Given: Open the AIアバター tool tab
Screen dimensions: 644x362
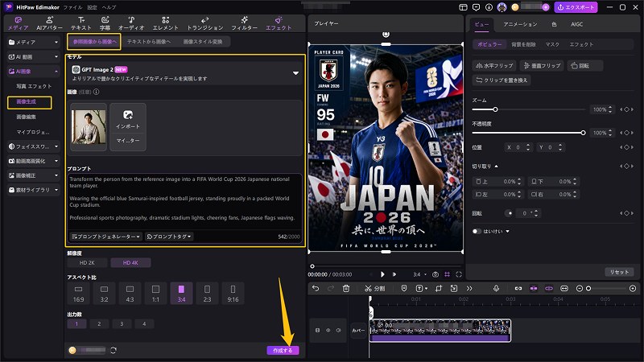Looking at the screenshot, I should 49,23.
